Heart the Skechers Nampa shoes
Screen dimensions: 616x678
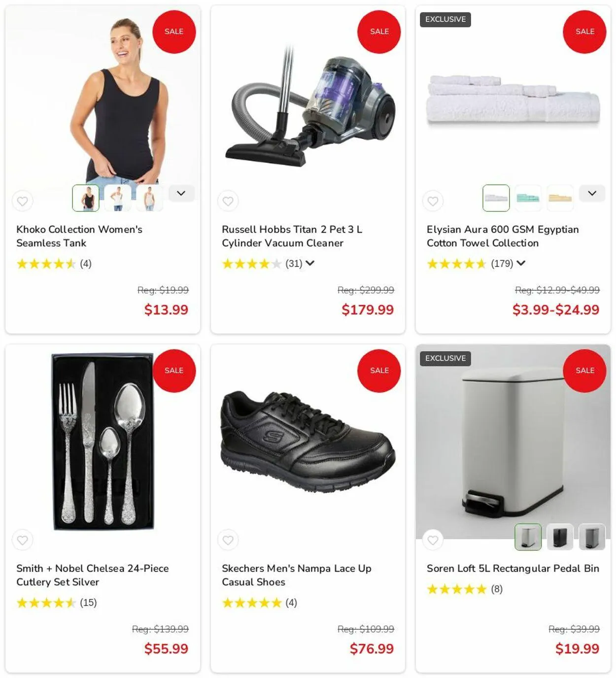coord(228,540)
